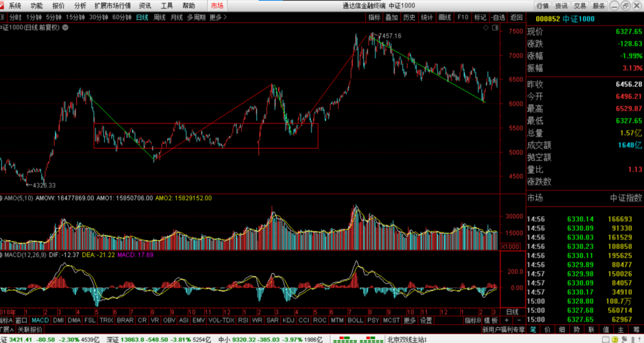Click the square icon beside the diamond

click(494, 27)
